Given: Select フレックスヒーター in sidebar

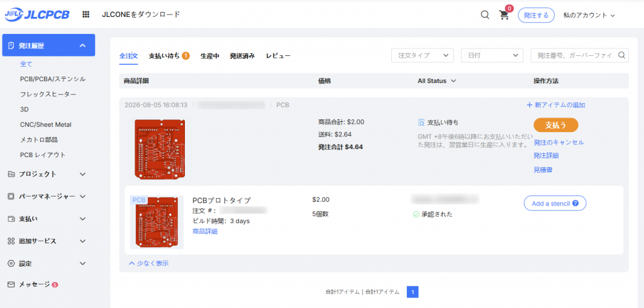Looking at the screenshot, I should click(48, 94).
